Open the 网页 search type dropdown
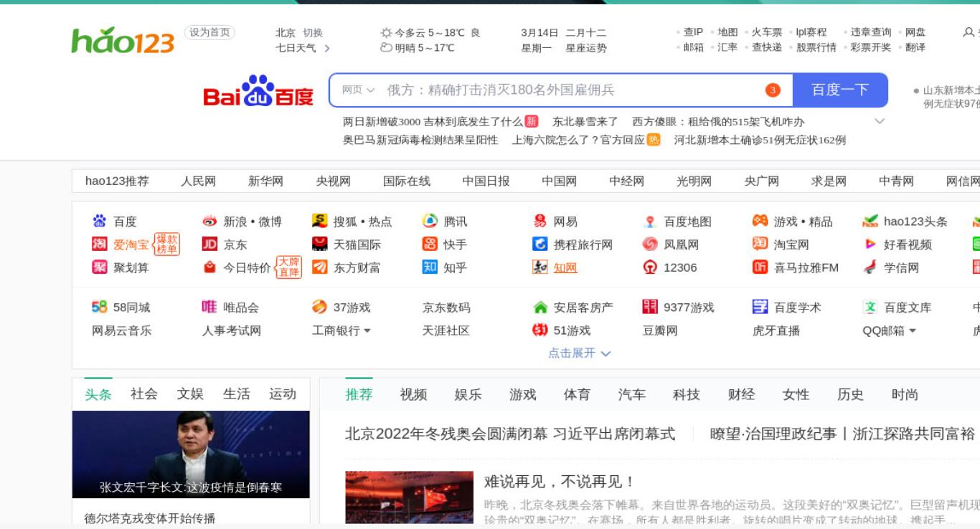 click(358, 90)
